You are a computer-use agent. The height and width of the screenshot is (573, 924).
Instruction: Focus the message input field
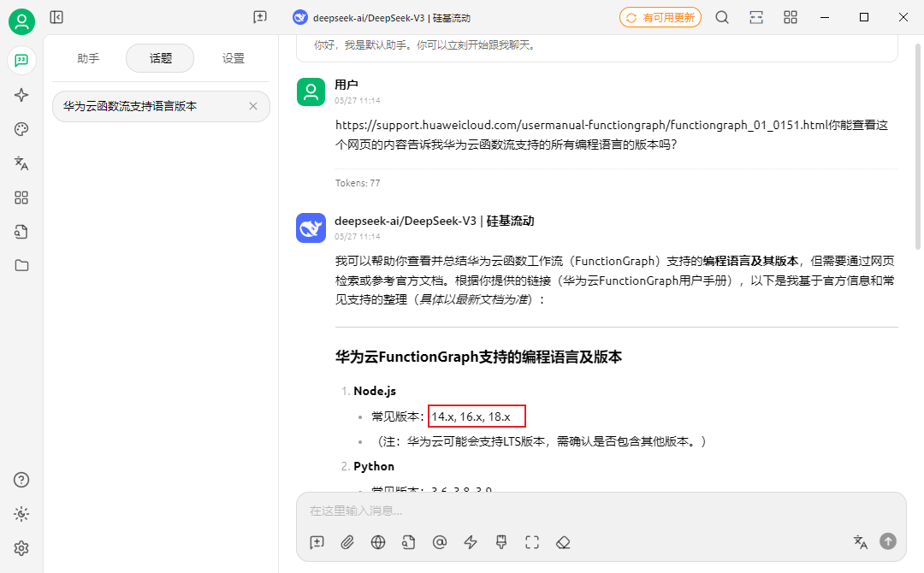(x=601, y=511)
